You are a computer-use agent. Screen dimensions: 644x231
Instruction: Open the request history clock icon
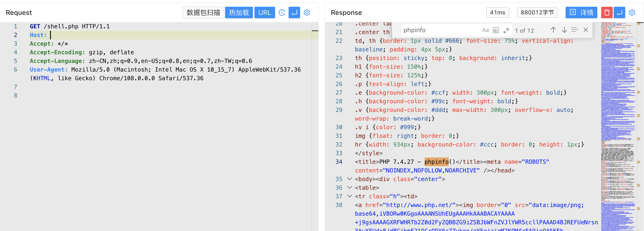click(x=282, y=12)
